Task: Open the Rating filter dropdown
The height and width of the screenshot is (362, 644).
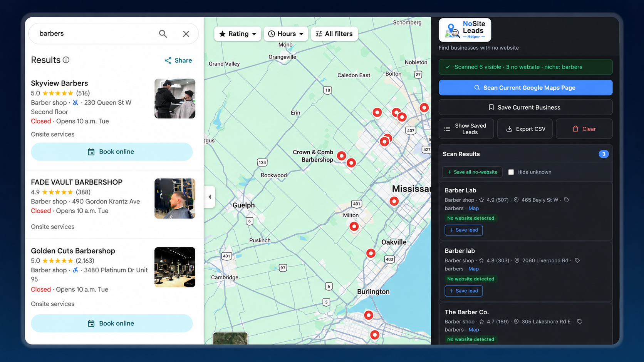Action: click(x=238, y=34)
